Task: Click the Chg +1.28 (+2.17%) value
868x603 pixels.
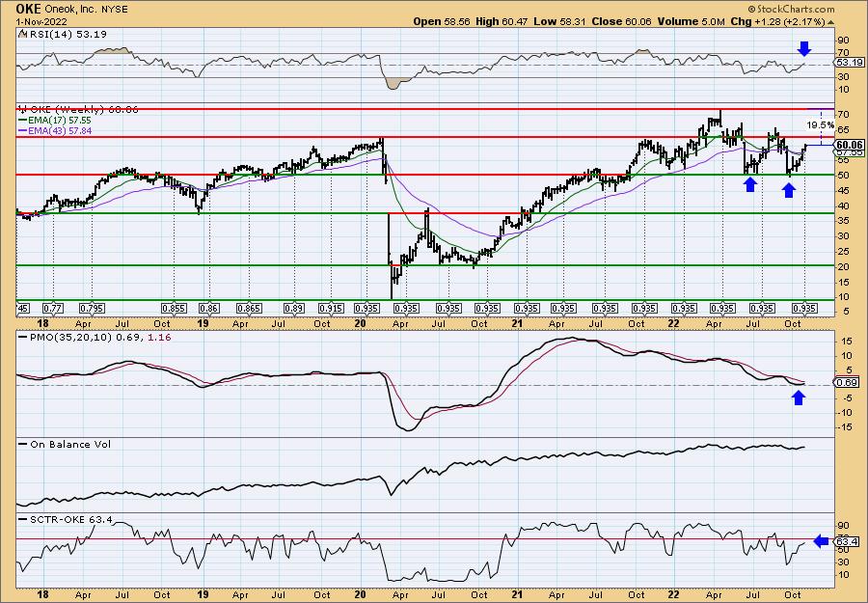Action: (x=777, y=21)
